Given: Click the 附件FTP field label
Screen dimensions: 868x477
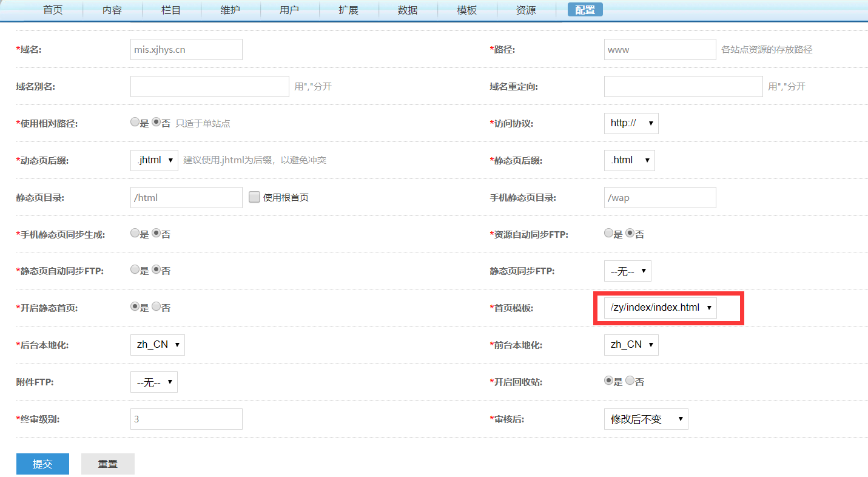Looking at the screenshot, I should [x=36, y=382].
